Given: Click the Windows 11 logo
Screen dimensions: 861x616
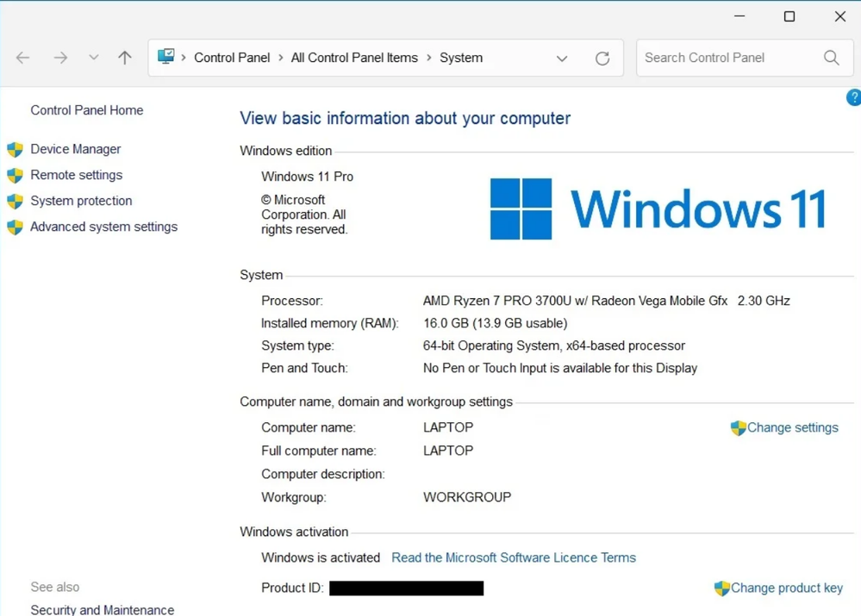Looking at the screenshot, I should click(658, 208).
